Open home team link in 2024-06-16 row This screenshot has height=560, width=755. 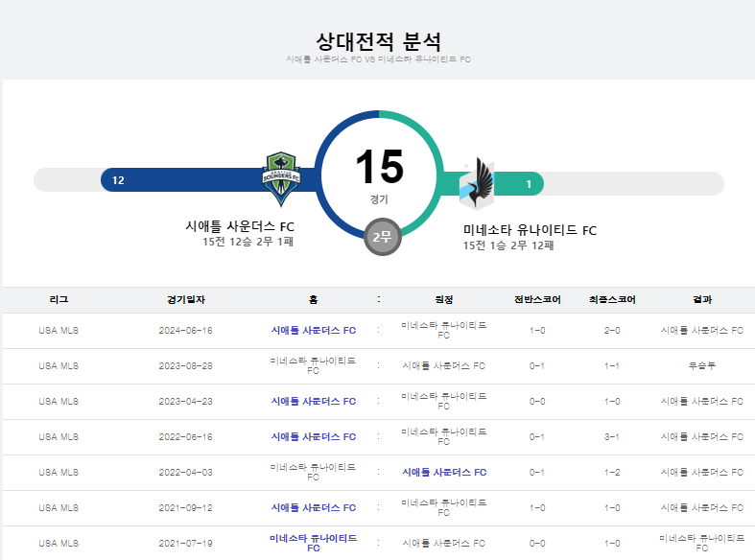coord(314,331)
